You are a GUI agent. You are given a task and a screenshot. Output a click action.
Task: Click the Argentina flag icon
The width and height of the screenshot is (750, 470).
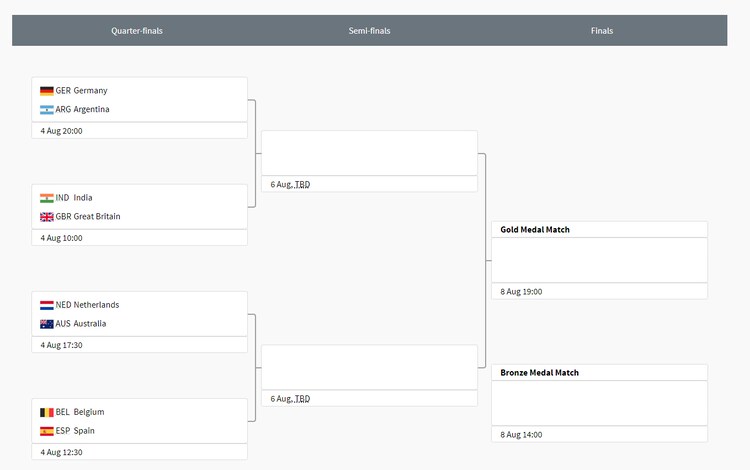(46, 110)
